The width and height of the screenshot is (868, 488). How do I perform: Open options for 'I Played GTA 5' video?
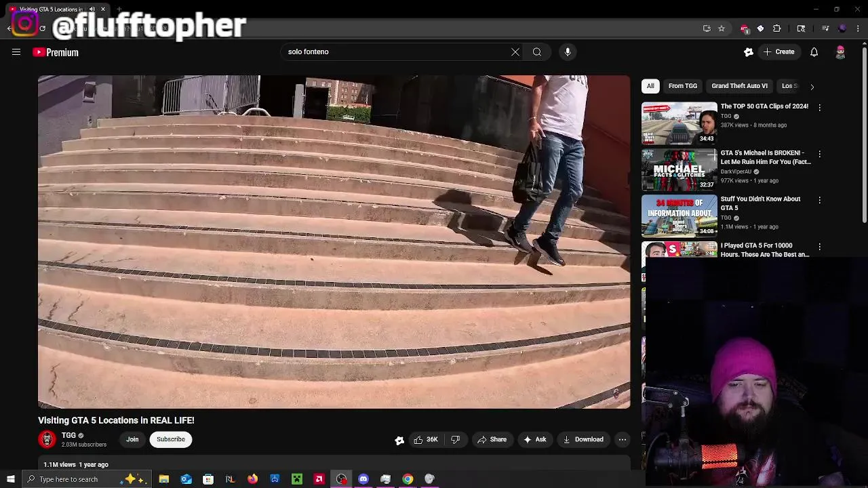click(x=819, y=247)
